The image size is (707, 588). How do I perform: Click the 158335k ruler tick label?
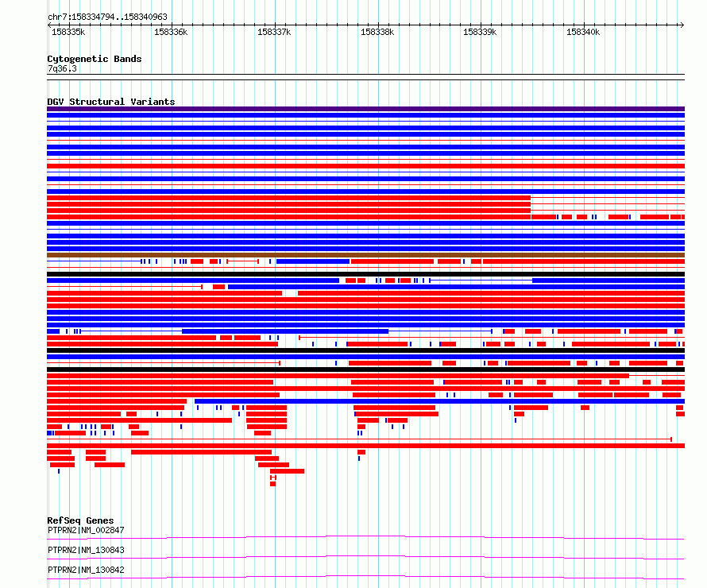(x=68, y=32)
